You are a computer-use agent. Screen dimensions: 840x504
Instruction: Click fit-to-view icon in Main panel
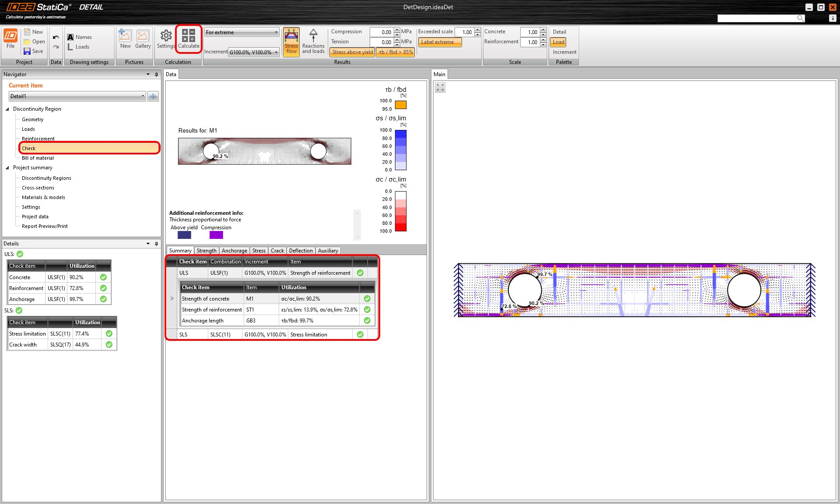point(440,88)
